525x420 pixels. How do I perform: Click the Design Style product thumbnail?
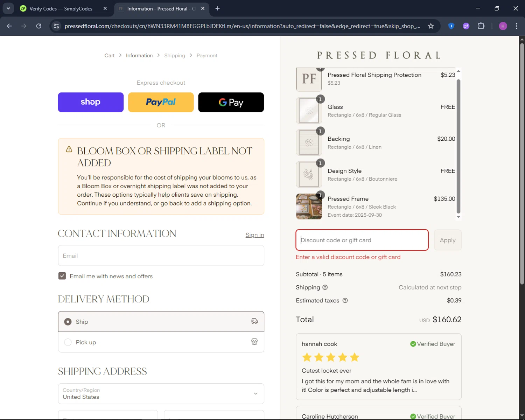[x=309, y=174]
